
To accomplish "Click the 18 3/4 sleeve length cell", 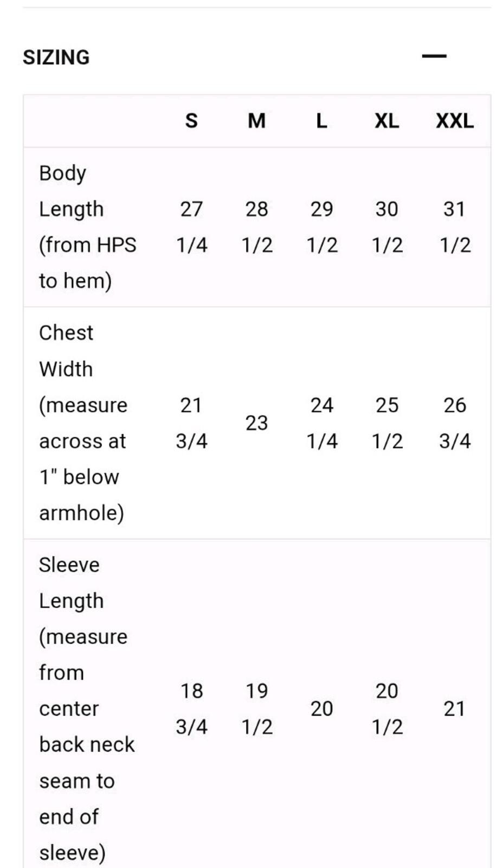I will click(191, 709).
